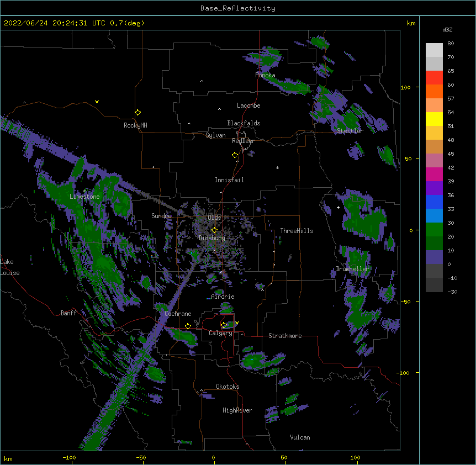This screenshot has width=476, height=465.
Task: Click the Sylvan label
Action: 215,135
